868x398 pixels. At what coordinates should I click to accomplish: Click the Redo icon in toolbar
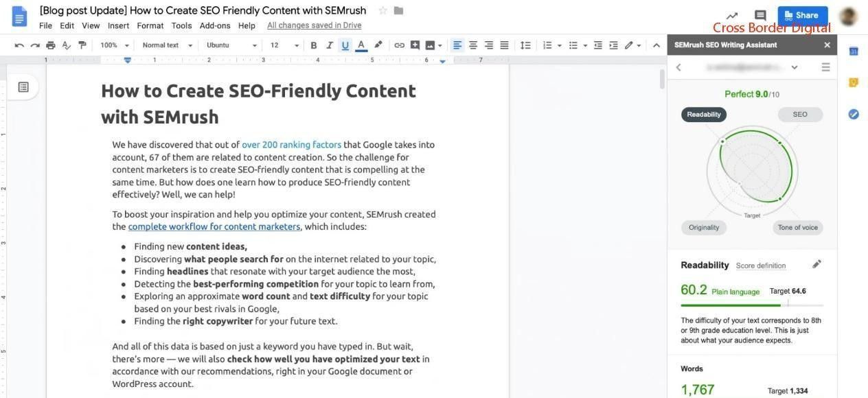pyautogui.click(x=35, y=45)
